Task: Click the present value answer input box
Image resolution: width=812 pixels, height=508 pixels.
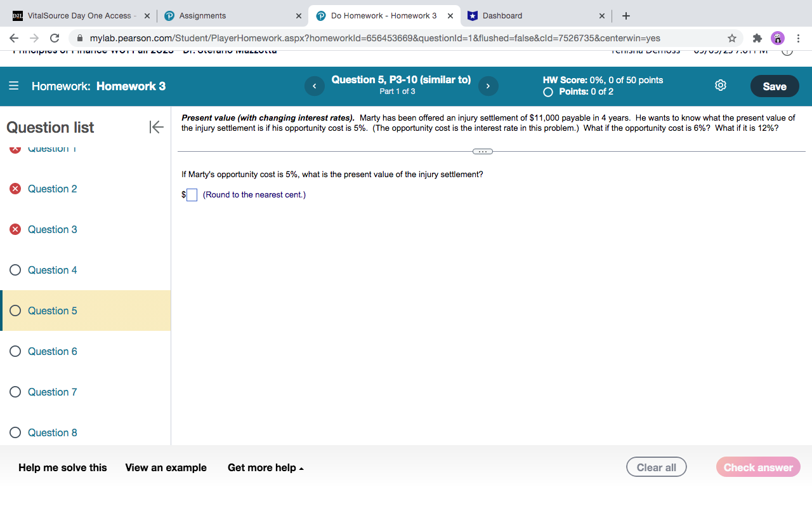Action: [192, 195]
